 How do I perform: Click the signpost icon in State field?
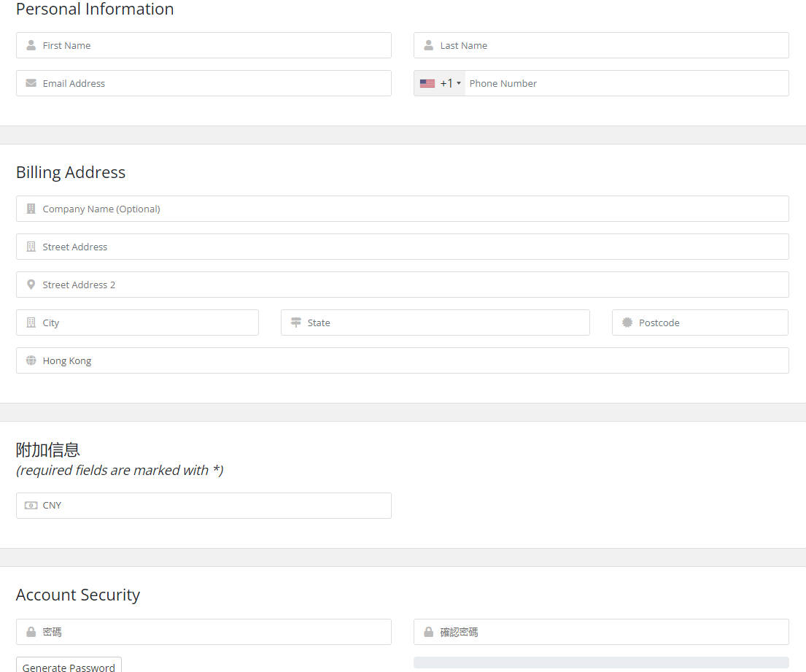(x=295, y=323)
